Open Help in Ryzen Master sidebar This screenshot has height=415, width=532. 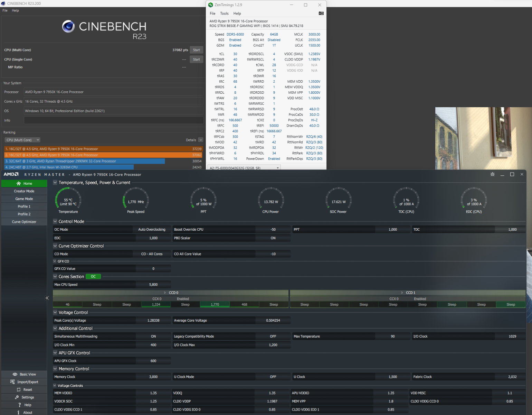pyautogui.click(x=24, y=405)
